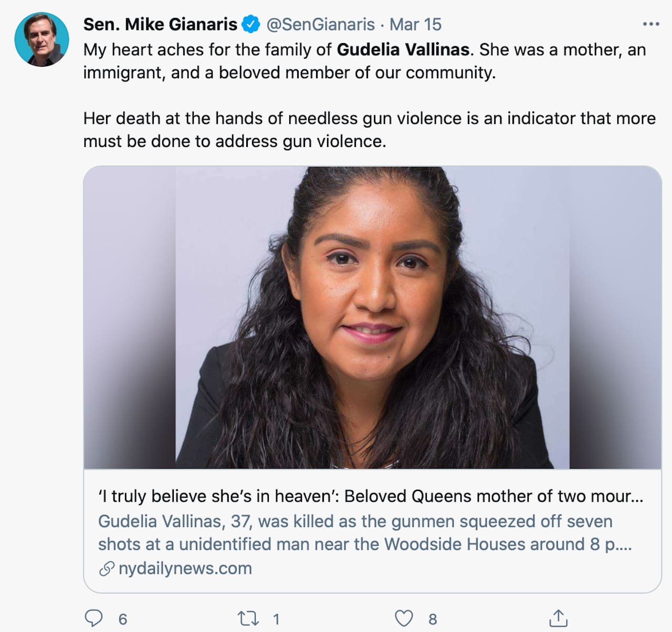Click the bold name Gudelia Vallinas in tweet

click(403, 49)
